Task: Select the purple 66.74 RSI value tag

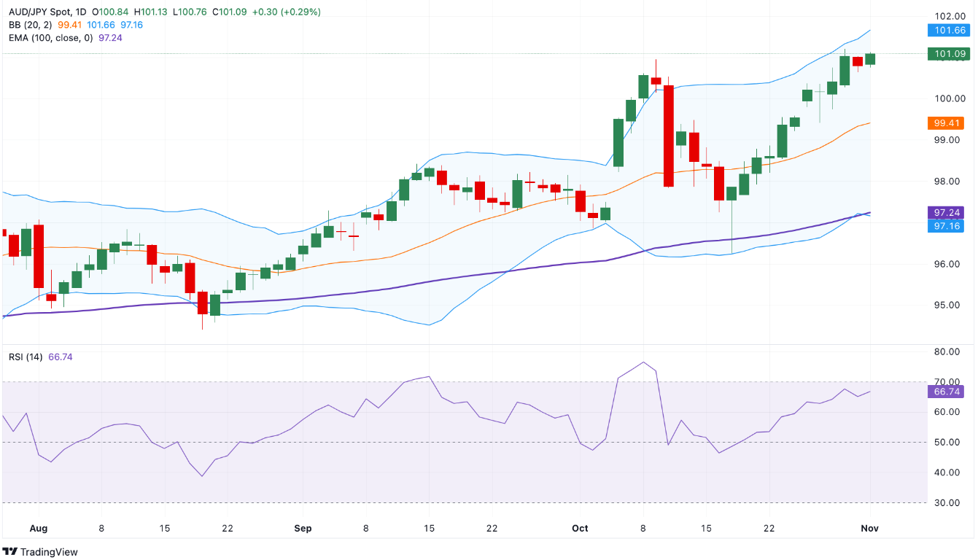Action: 947,392
